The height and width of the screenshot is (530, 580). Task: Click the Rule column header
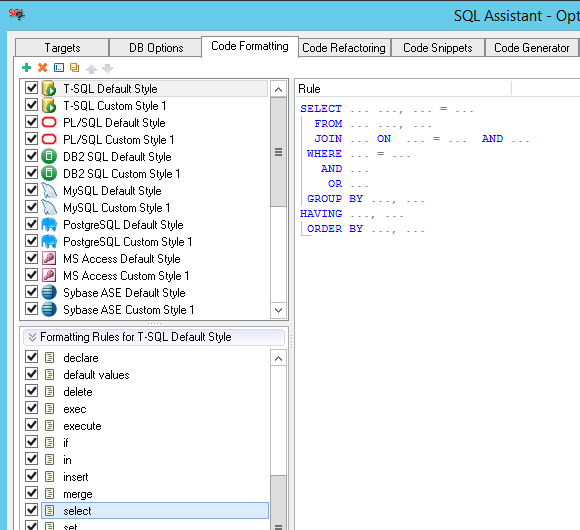pyautogui.click(x=404, y=89)
